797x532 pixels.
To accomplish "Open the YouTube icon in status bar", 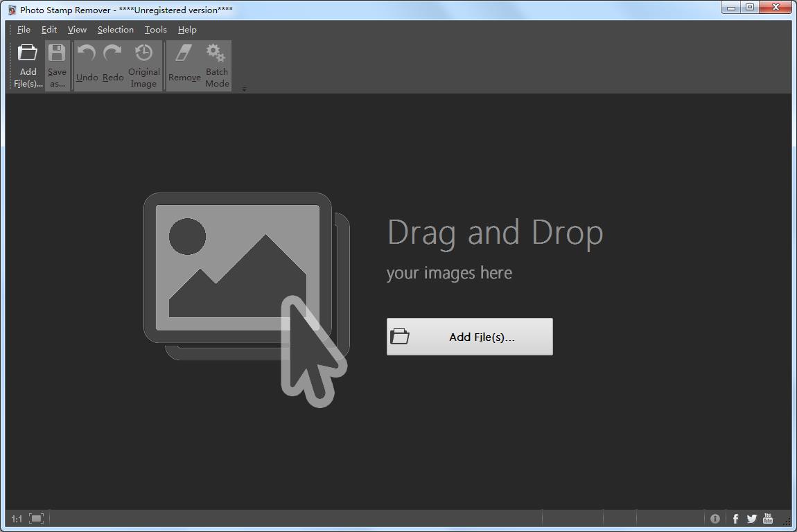I will pos(768,518).
